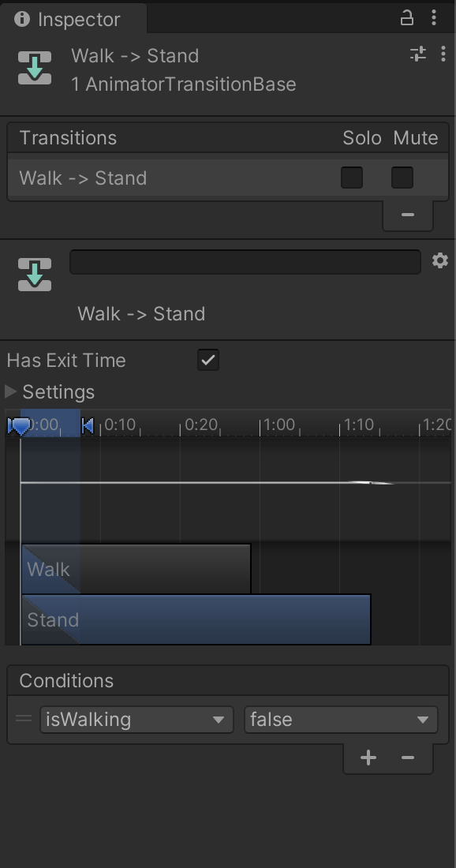Viewport: 456px width, 868px height.
Task: Click the large transition icon in header
Action: pos(35,68)
